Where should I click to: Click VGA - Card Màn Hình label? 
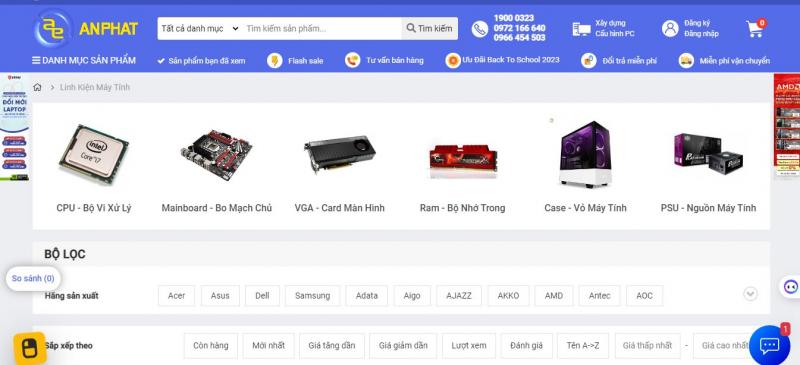click(340, 208)
